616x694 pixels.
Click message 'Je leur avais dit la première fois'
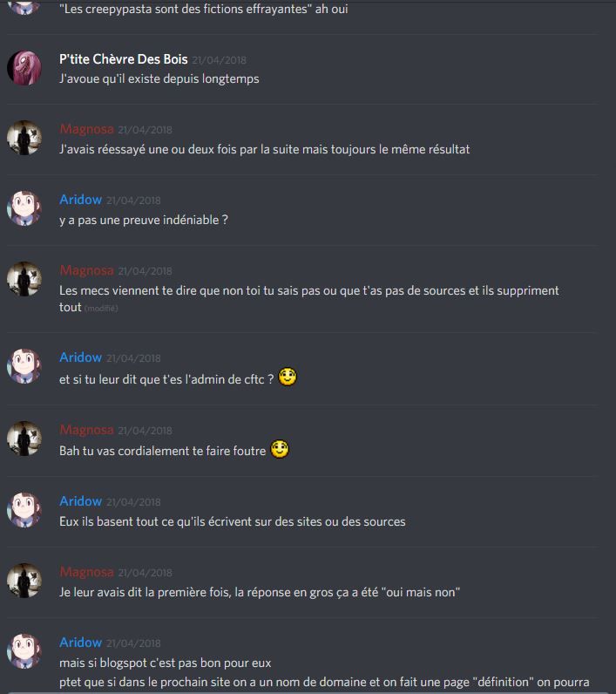[260, 592]
